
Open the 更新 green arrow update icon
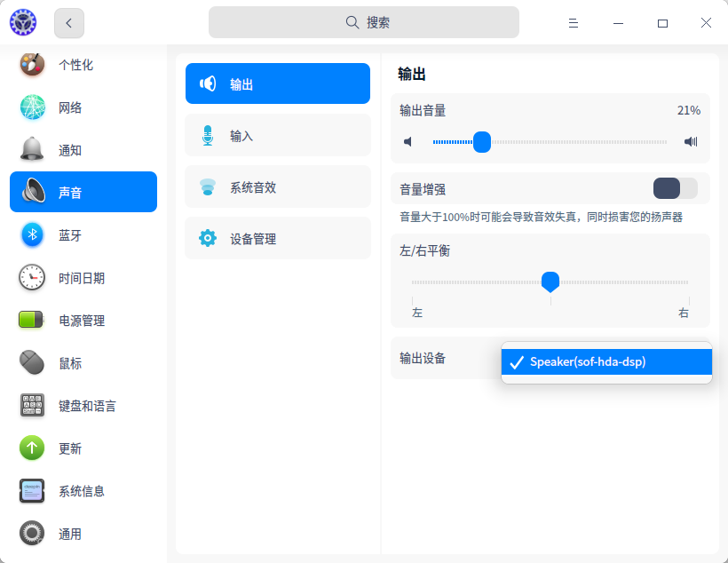click(x=32, y=448)
